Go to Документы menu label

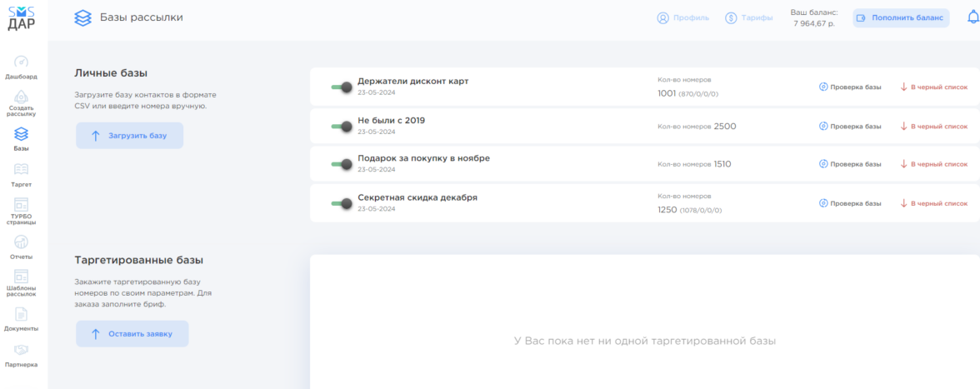(x=21, y=328)
